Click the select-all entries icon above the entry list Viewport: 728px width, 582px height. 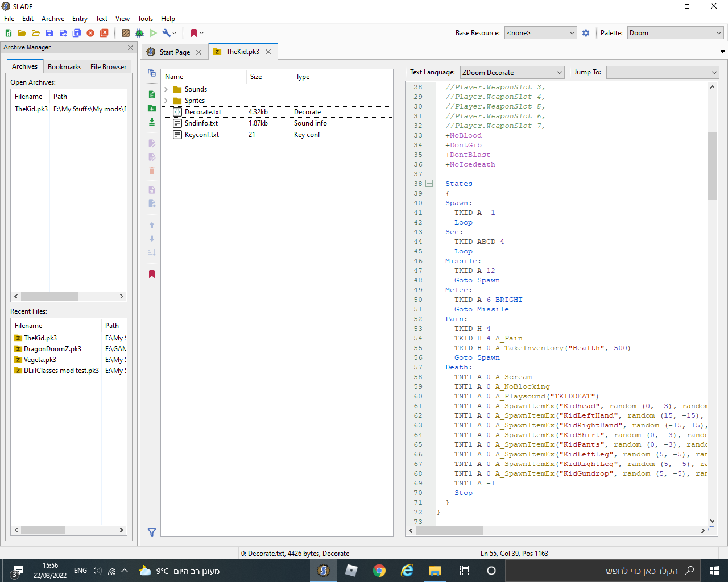tap(152, 73)
